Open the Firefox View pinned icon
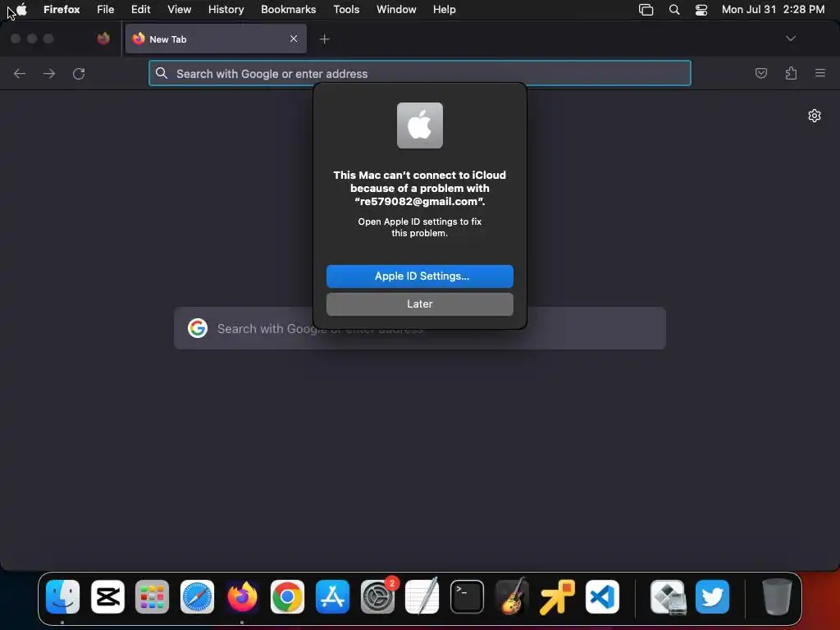This screenshot has height=630, width=840. (x=103, y=39)
